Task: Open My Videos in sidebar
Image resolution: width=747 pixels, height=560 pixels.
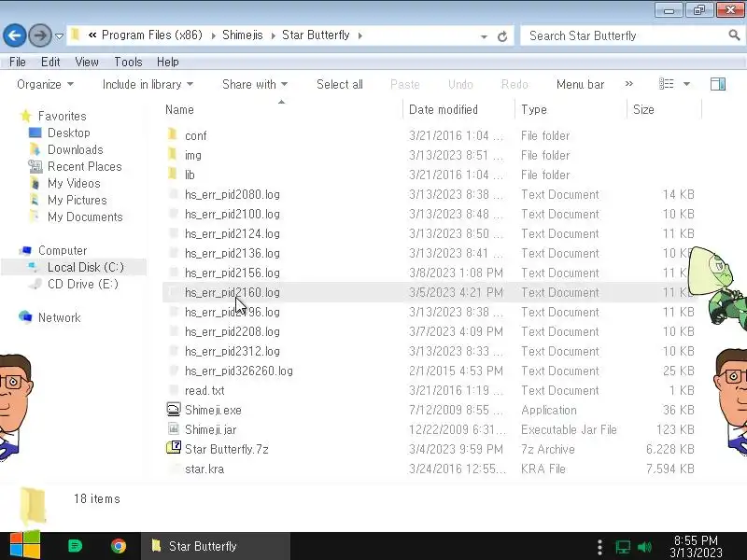Action: (74, 183)
